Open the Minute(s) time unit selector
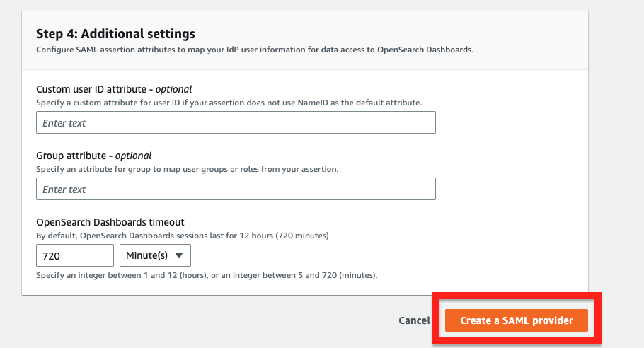Image resolution: width=644 pixels, height=348 pixels. pyautogui.click(x=155, y=255)
